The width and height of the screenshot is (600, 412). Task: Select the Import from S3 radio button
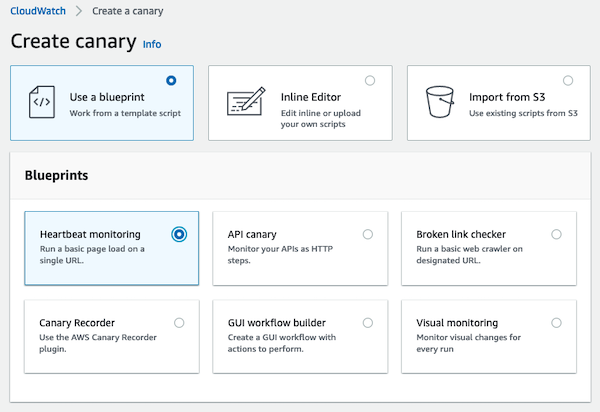pyautogui.click(x=568, y=81)
